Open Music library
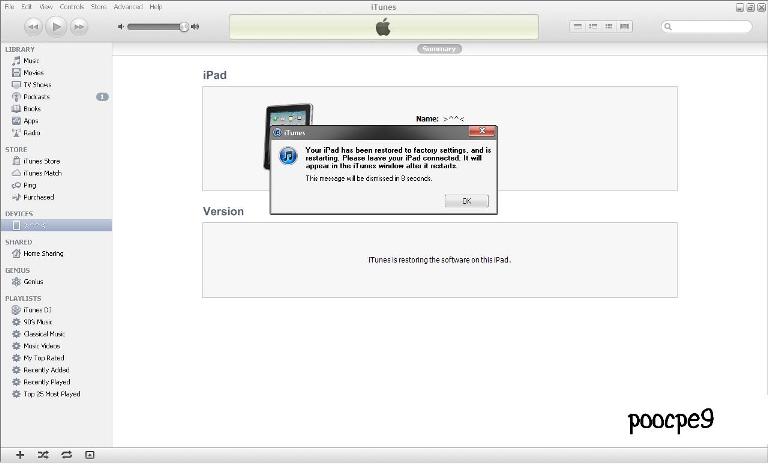Screen dimensions: 768x464 [31, 61]
